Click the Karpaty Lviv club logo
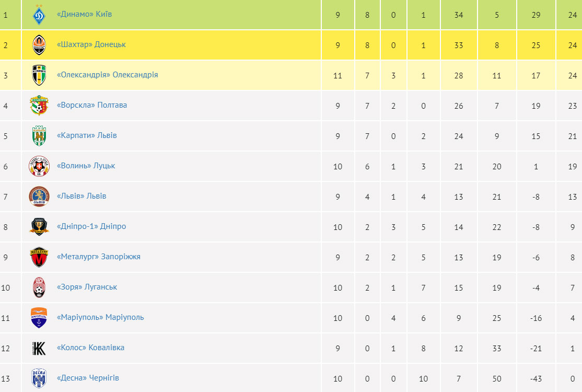 point(39,136)
